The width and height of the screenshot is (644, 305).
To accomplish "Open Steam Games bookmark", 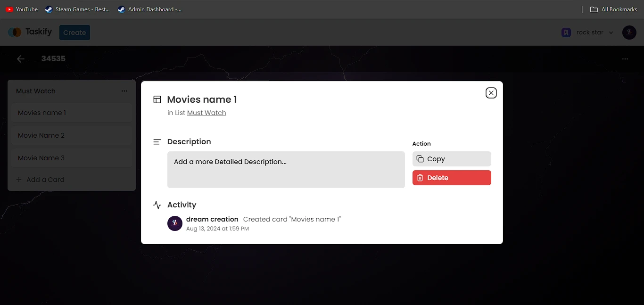I will 77,9.
